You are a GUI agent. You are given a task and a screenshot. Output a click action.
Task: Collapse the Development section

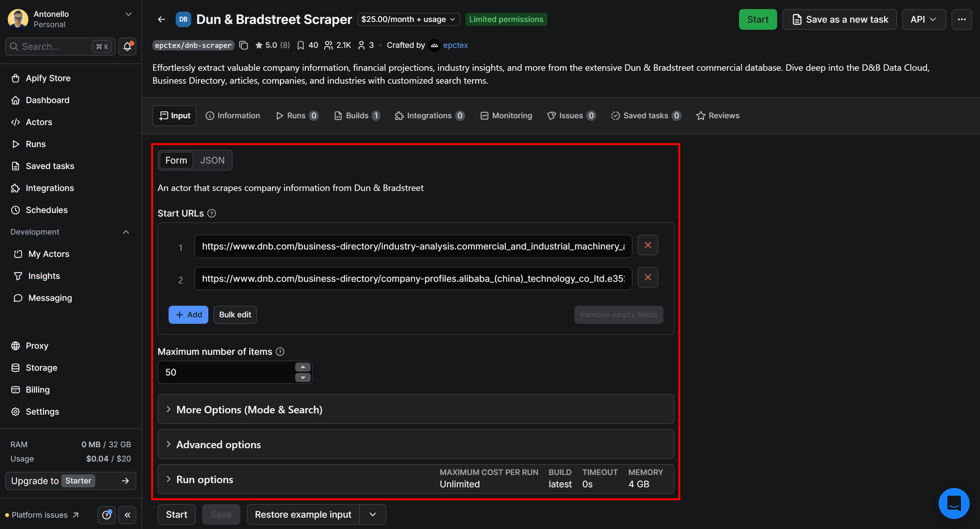[126, 232]
